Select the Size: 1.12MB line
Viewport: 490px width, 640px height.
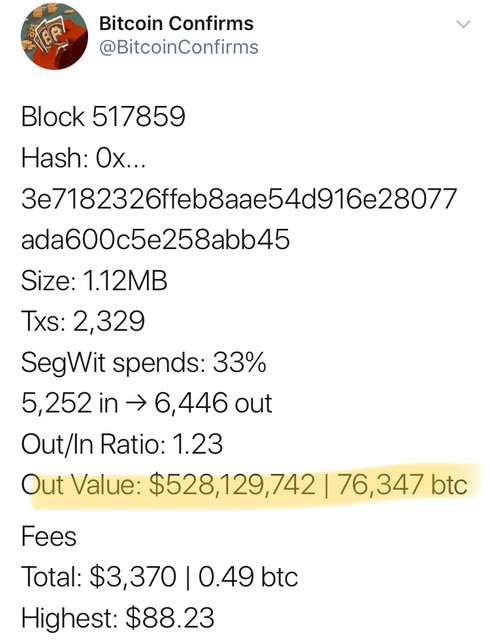(94, 281)
